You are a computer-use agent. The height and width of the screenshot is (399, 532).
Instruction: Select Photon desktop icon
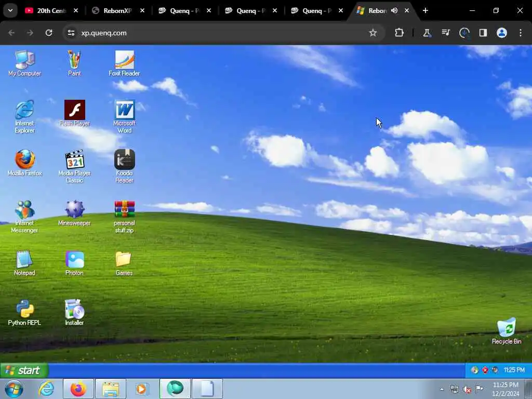click(x=74, y=262)
